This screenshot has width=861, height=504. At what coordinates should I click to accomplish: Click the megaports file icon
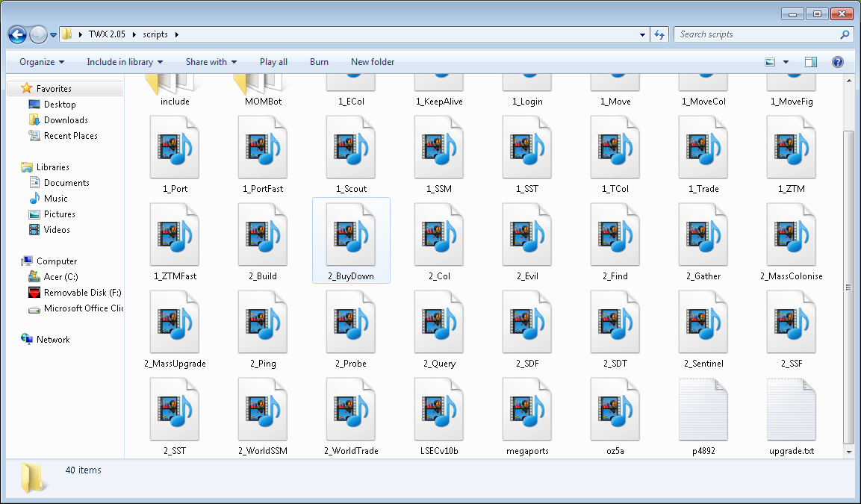point(527,409)
